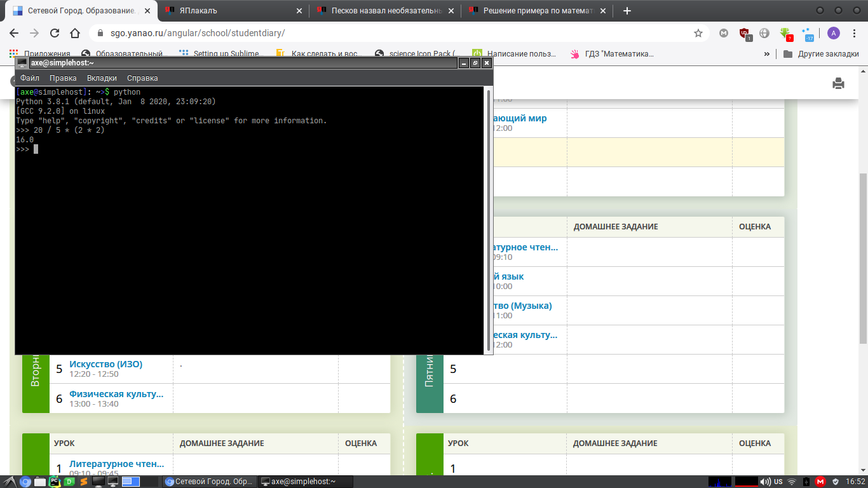868x488 pixels.
Task: Open the Правка menu in the terminal
Action: coord(63,78)
